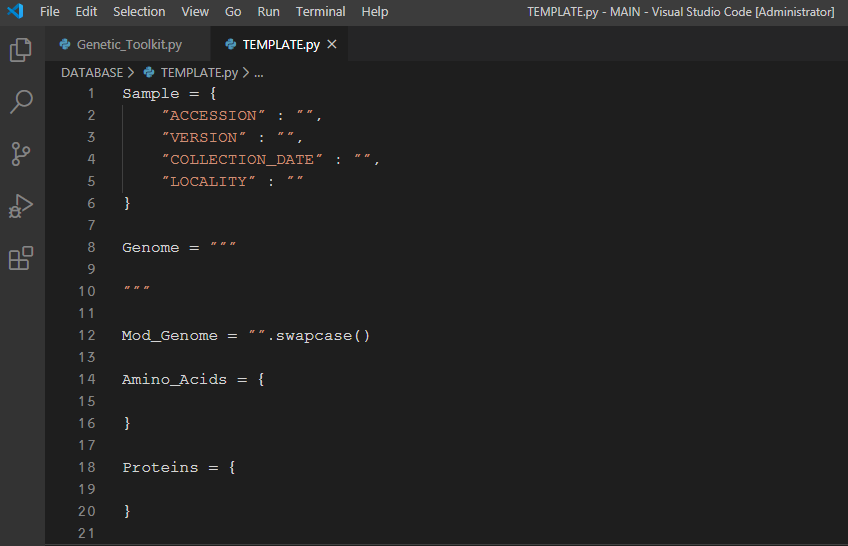
Task: Click line number 21 in gutter
Action: (87, 534)
